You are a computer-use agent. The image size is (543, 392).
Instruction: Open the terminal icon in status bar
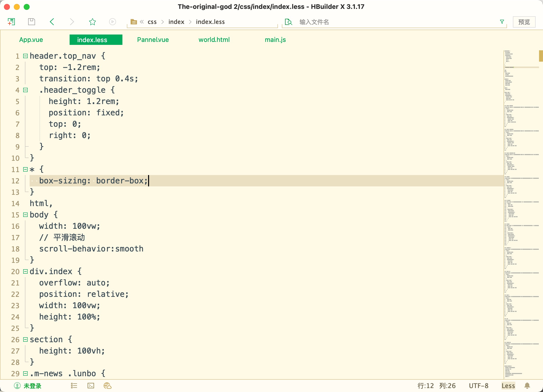point(91,386)
